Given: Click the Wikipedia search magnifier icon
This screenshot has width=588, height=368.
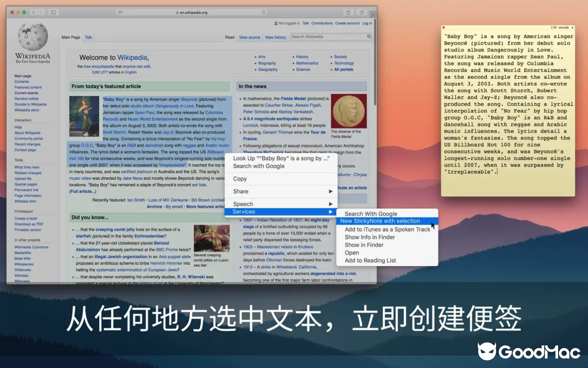Looking at the screenshot, I should 368,37.
